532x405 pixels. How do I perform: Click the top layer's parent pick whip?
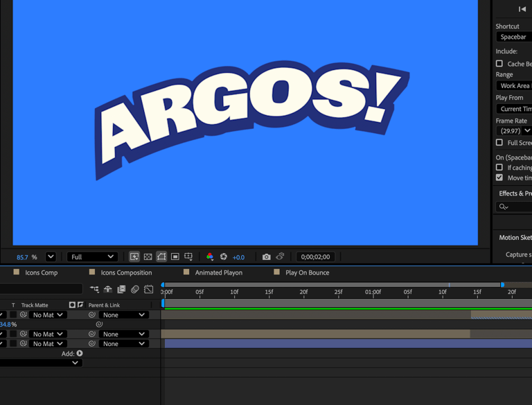[91, 315]
